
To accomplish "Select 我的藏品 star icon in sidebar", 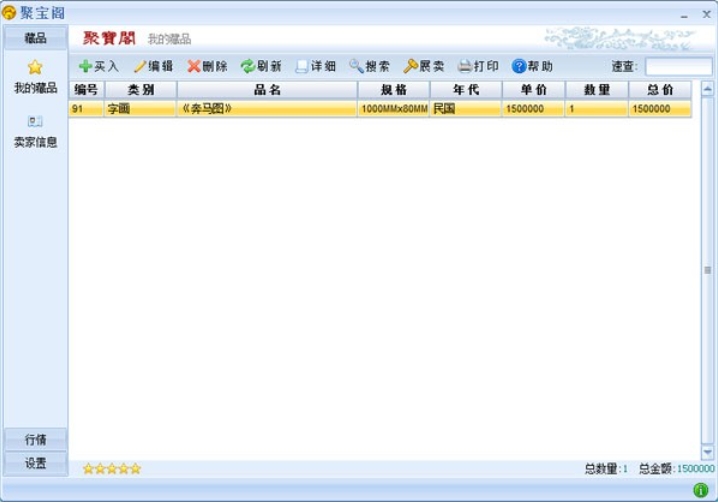I will pyautogui.click(x=35, y=67).
